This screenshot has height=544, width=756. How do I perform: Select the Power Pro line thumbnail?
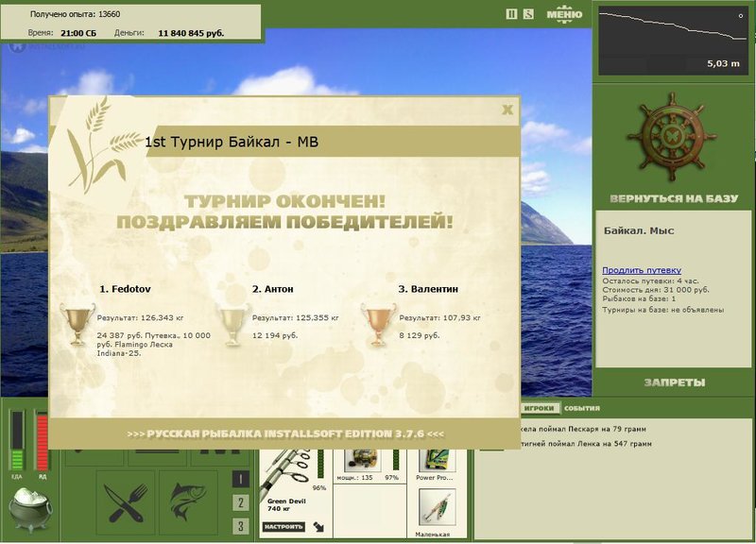(x=437, y=460)
